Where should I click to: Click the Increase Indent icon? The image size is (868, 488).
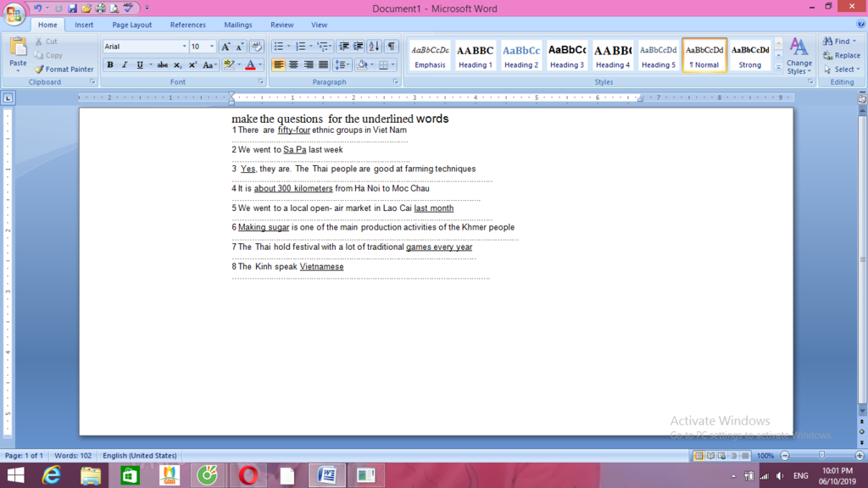coord(359,47)
